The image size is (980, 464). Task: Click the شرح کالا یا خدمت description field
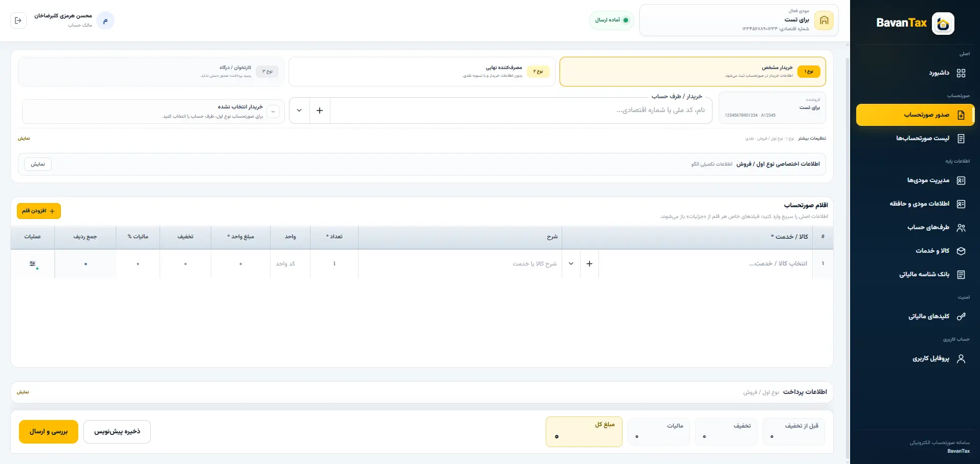[460, 263]
